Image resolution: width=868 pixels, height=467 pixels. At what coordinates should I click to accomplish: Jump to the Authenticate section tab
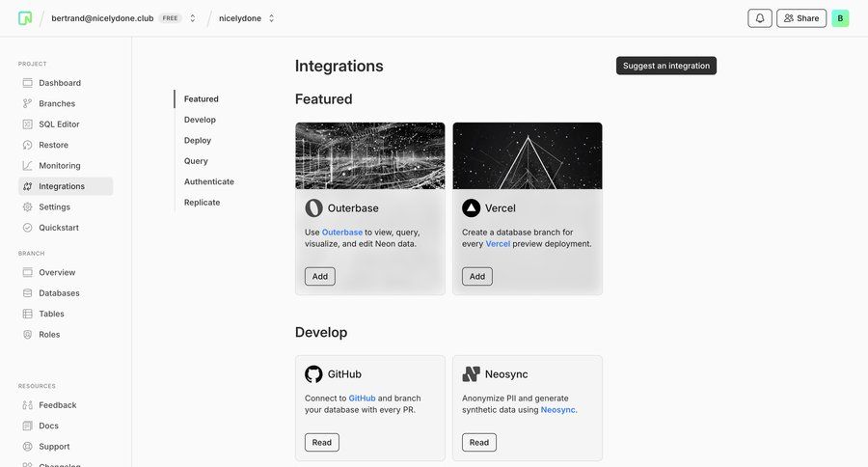[208, 181]
